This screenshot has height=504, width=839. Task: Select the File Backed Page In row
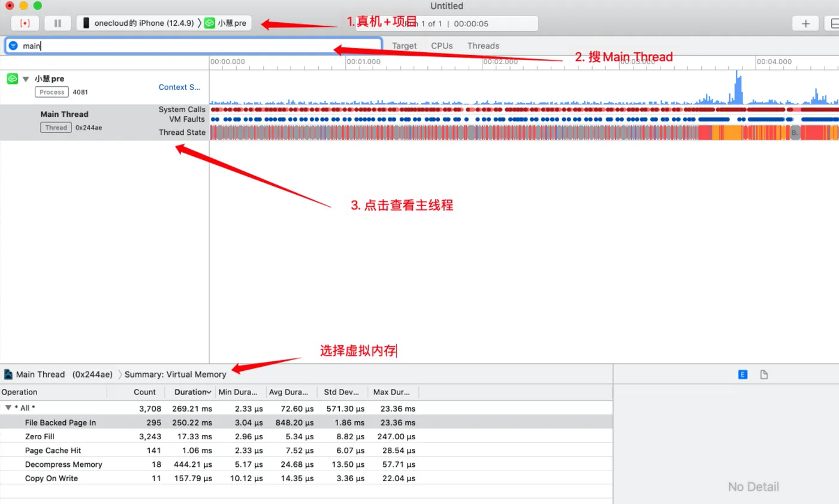pos(306,422)
